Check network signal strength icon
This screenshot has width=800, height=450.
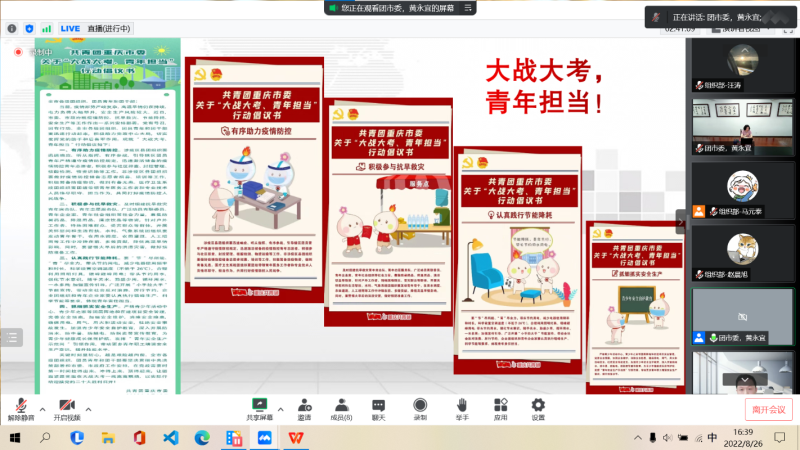pos(46,29)
